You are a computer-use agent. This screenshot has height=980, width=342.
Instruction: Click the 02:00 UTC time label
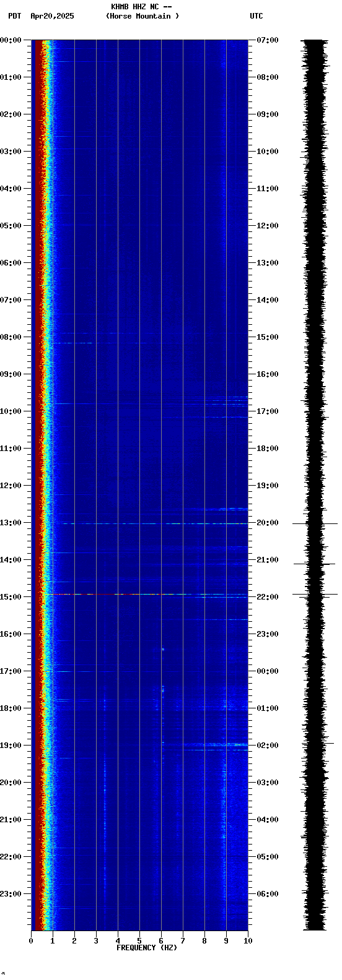point(268,746)
